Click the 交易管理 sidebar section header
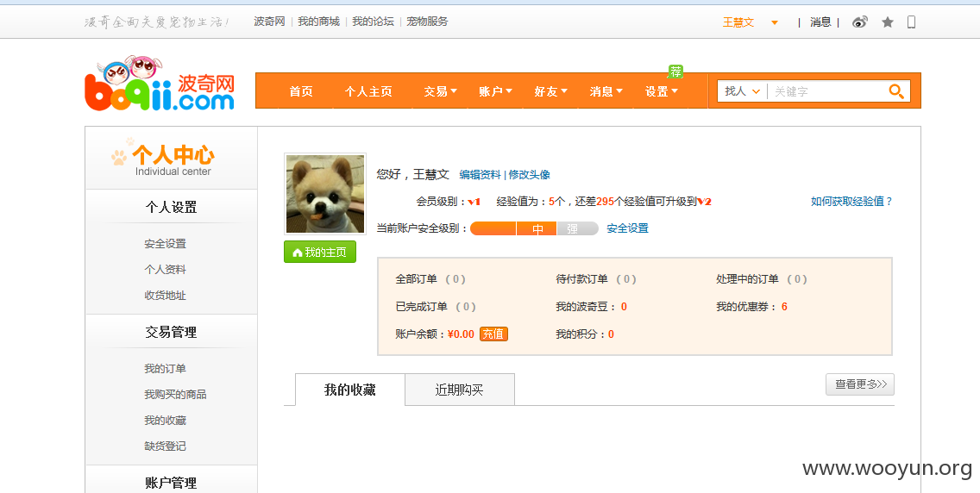 (172, 333)
